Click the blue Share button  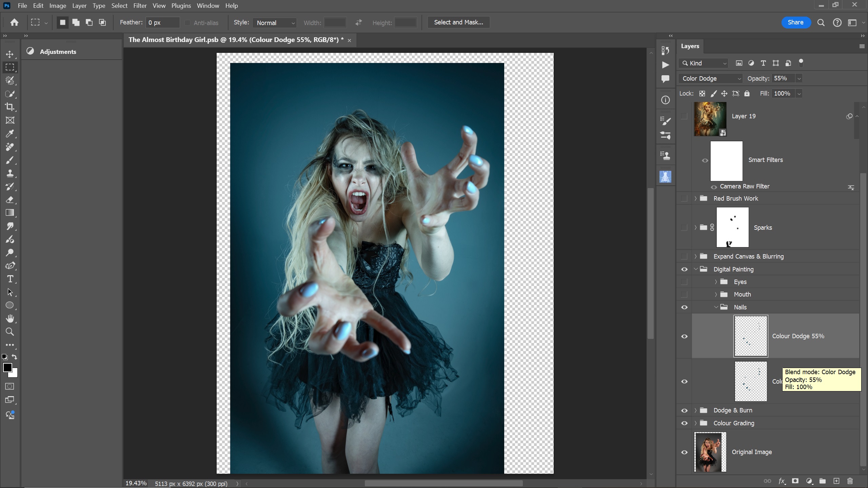tap(795, 22)
